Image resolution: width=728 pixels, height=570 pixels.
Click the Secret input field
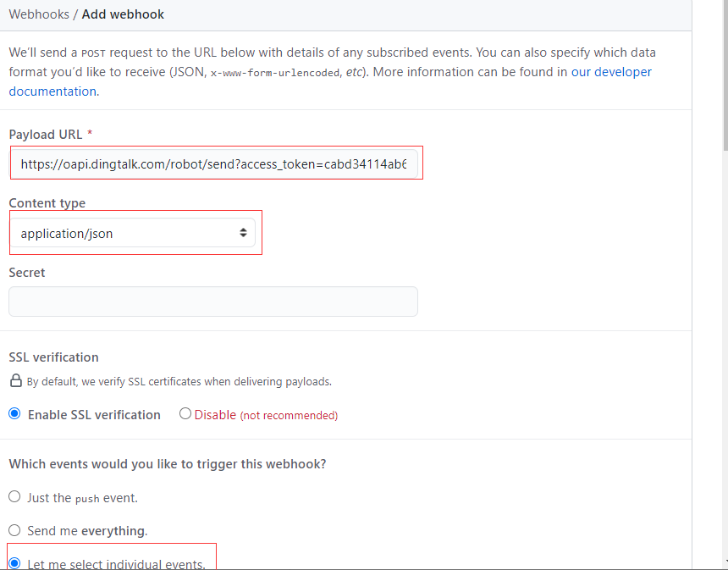[213, 302]
